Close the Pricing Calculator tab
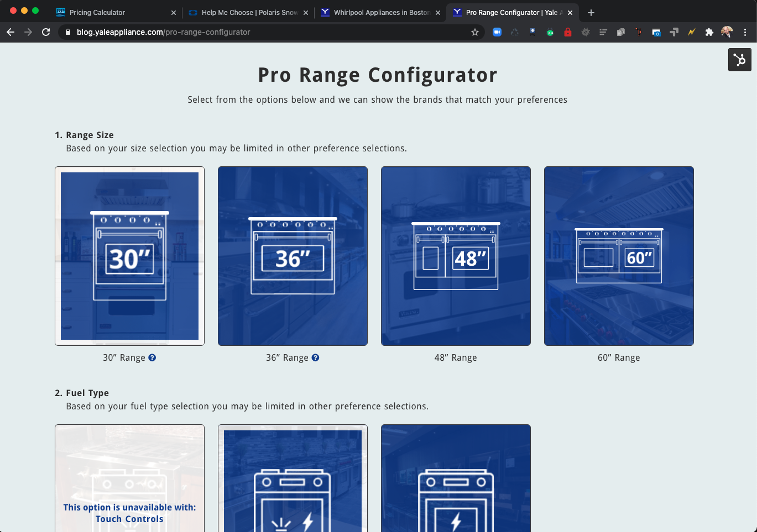This screenshot has height=532, width=757. click(174, 13)
